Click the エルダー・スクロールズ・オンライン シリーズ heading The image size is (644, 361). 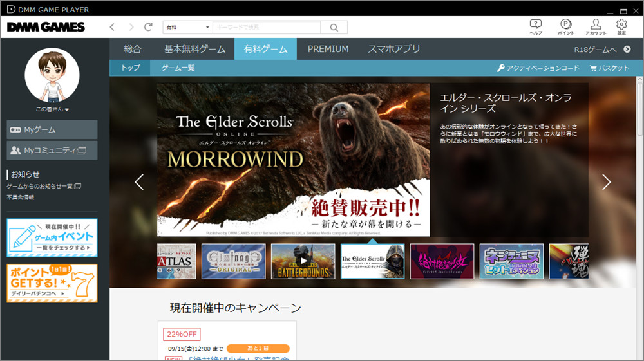point(506,103)
